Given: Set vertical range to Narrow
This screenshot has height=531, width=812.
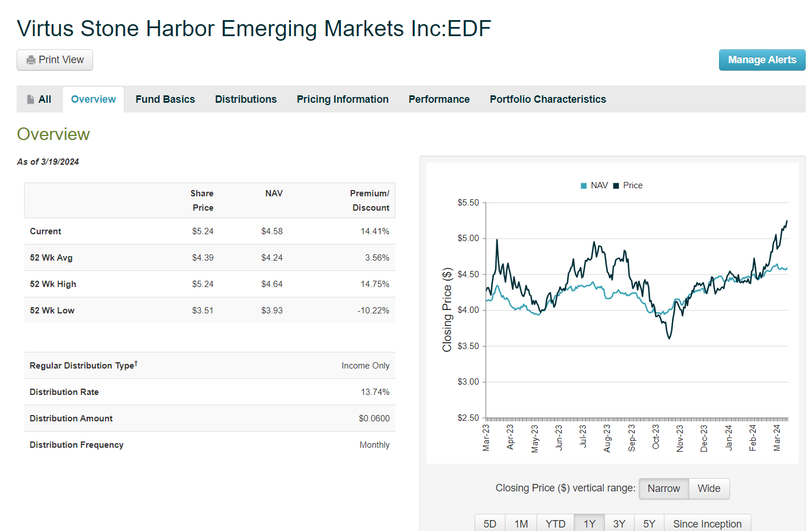Looking at the screenshot, I should coord(663,489).
